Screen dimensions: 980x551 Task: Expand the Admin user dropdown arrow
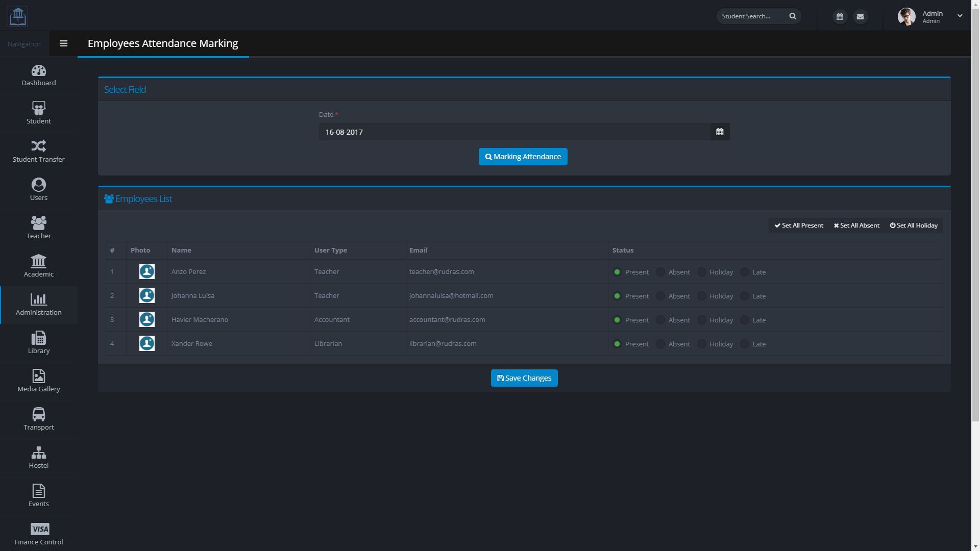coord(960,16)
